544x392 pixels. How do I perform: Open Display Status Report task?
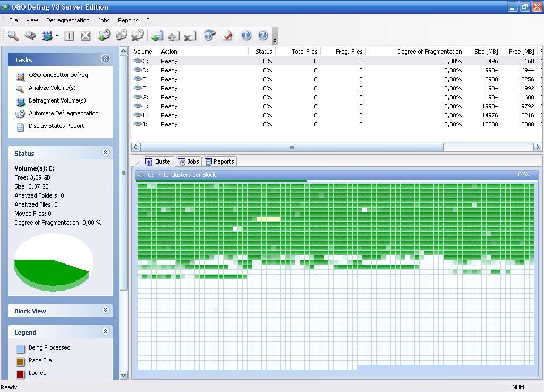tap(56, 126)
